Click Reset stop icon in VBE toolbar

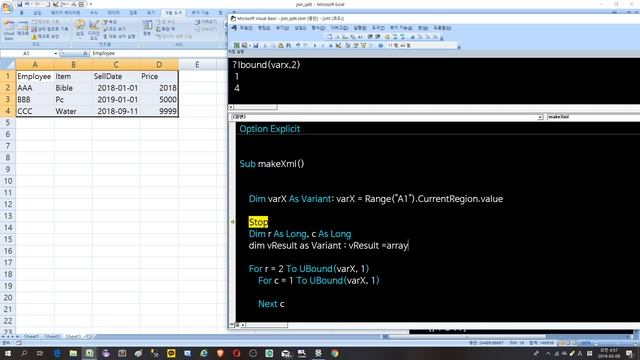(330, 45)
